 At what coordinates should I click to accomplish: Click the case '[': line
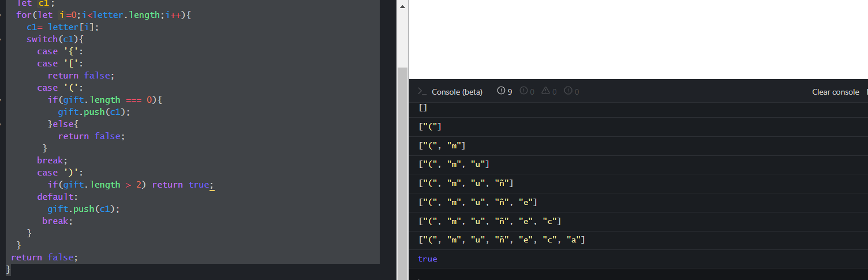pyautogui.click(x=61, y=64)
